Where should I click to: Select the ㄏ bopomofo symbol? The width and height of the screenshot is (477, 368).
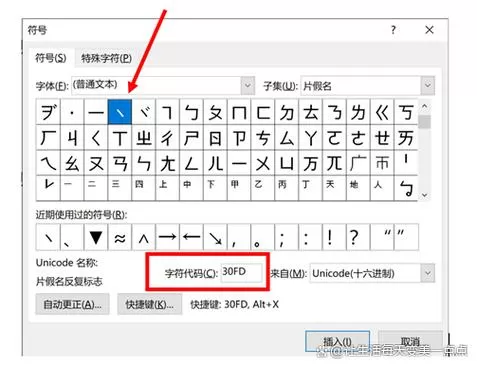(x=48, y=137)
